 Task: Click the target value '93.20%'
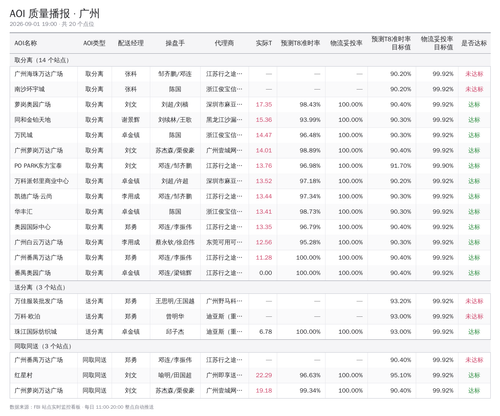click(x=401, y=301)
